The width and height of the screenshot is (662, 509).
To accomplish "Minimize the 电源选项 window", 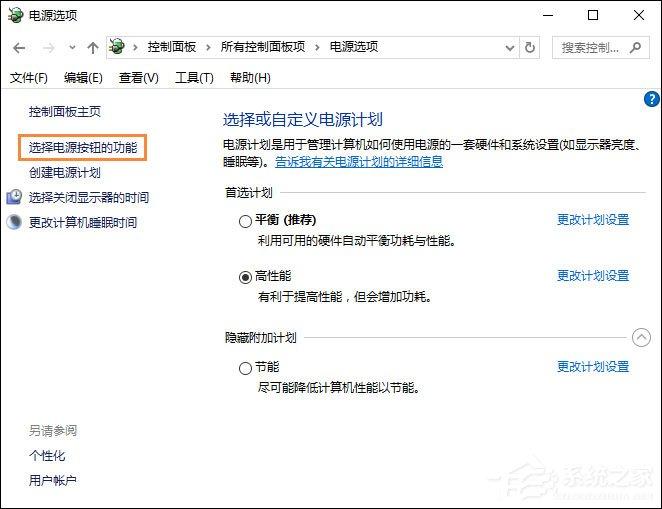I will tap(548, 16).
